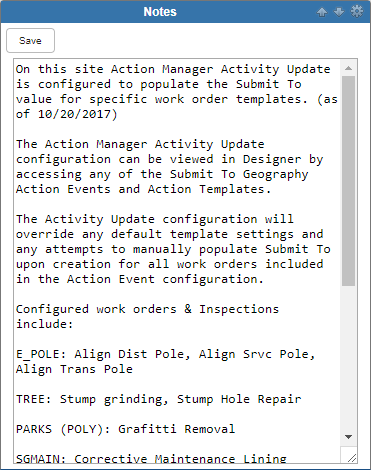
Task: Click the notes scrollbar up arrow
Action: (x=348, y=68)
